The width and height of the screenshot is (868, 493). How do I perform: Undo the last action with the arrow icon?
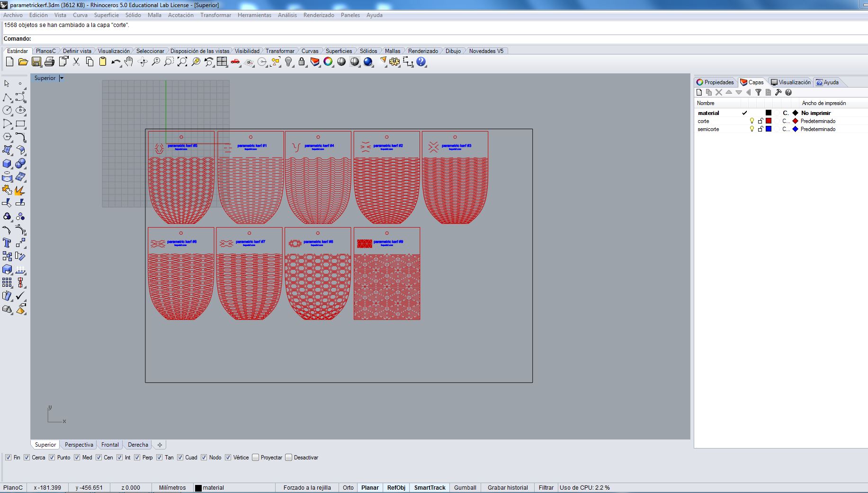116,62
